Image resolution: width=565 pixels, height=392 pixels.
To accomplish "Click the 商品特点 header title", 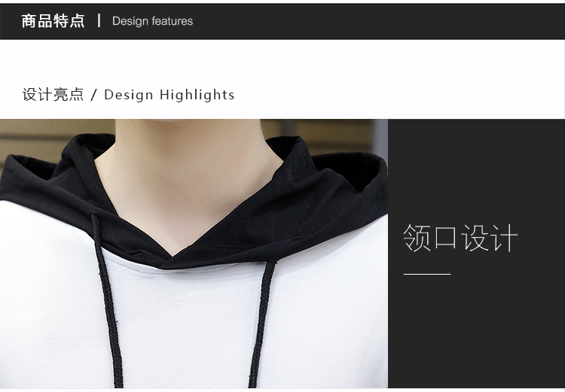I will point(53,21).
